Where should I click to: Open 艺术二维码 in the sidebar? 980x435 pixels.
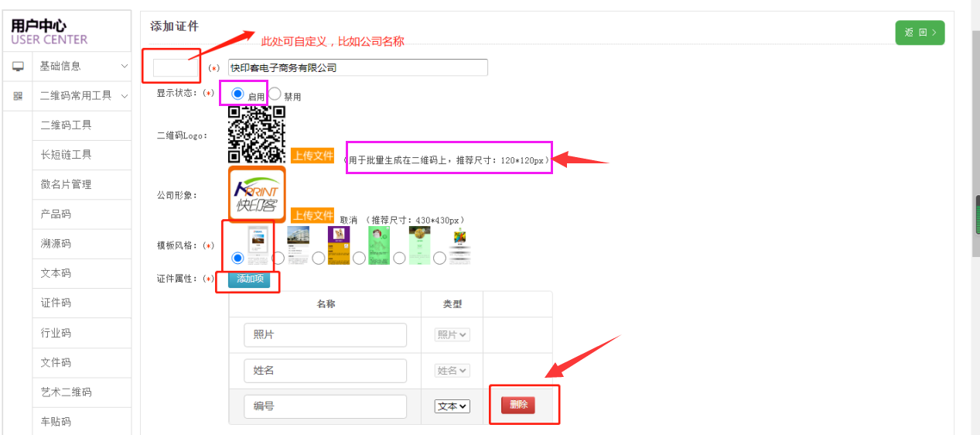(x=66, y=392)
